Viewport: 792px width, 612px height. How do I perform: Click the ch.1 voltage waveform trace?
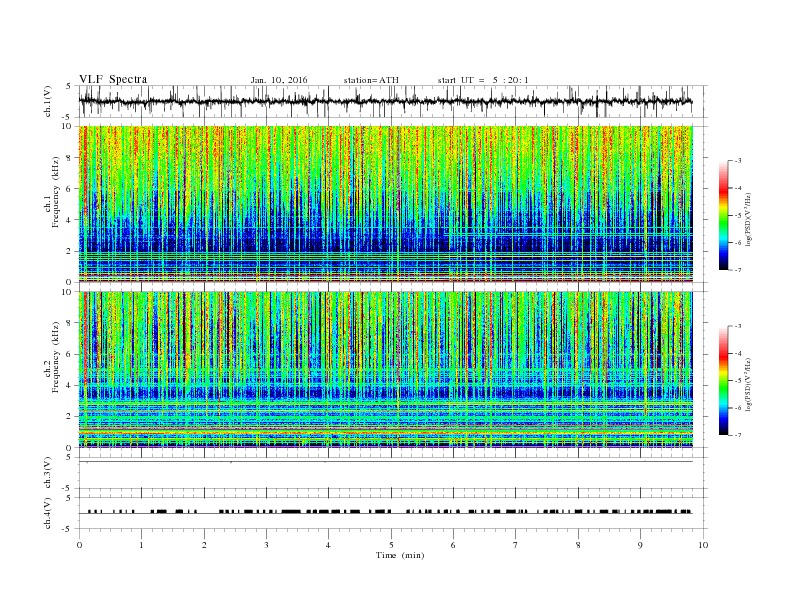click(x=385, y=101)
